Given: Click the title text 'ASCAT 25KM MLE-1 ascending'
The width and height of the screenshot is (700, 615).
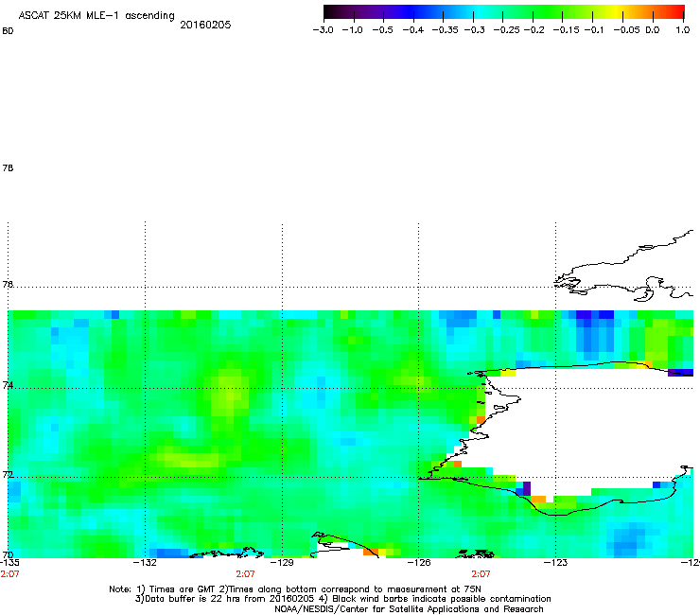Looking at the screenshot, I should point(96,16).
